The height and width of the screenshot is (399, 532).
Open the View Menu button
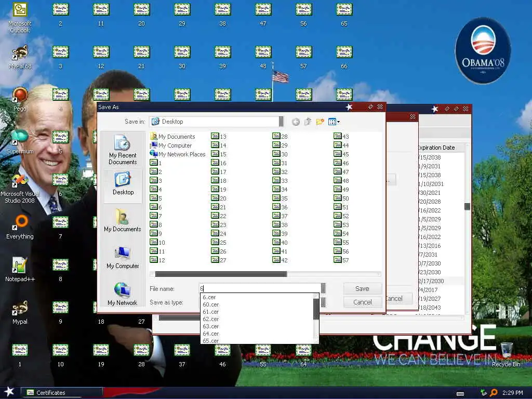[x=334, y=122]
